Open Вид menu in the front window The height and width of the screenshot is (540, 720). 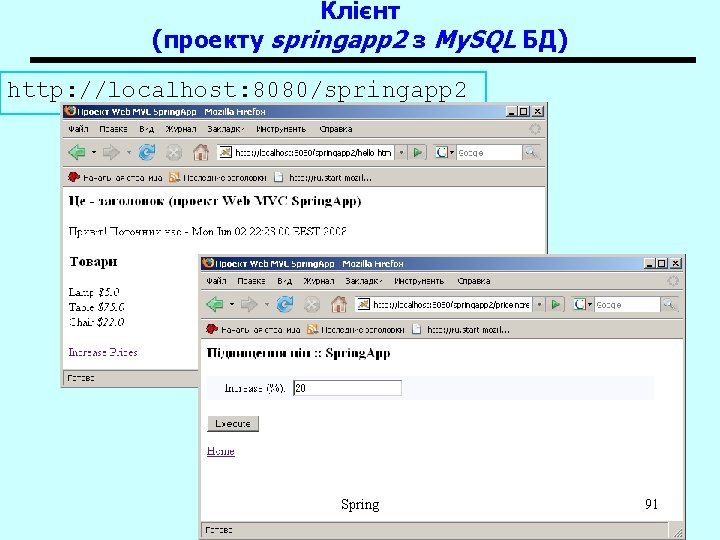tap(285, 281)
